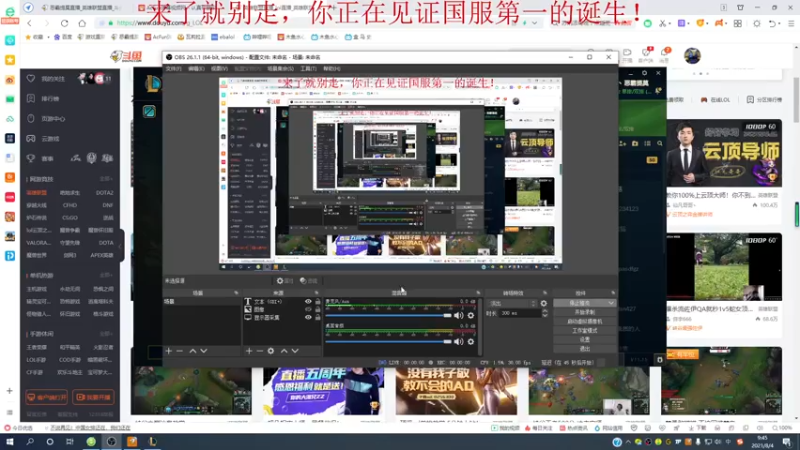Add a new scene in OBS
800x450 pixels.
[169, 351]
